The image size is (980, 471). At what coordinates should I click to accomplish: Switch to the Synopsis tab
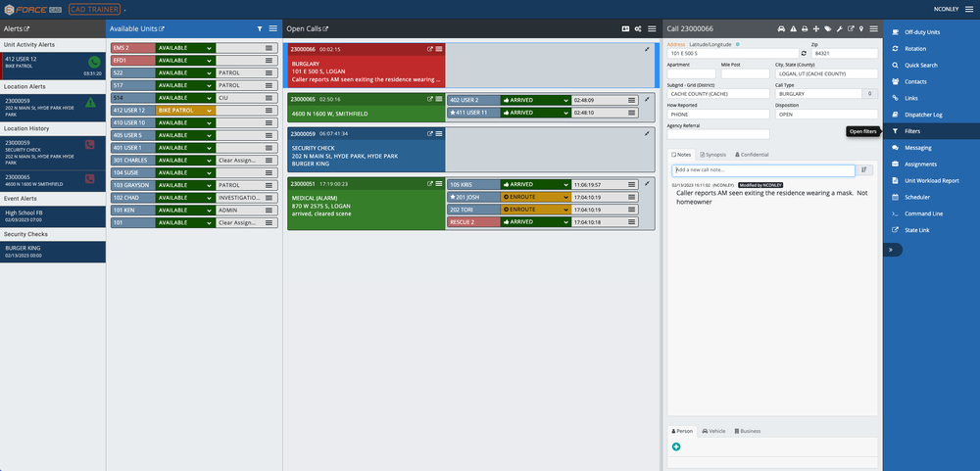[x=712, y=155]
